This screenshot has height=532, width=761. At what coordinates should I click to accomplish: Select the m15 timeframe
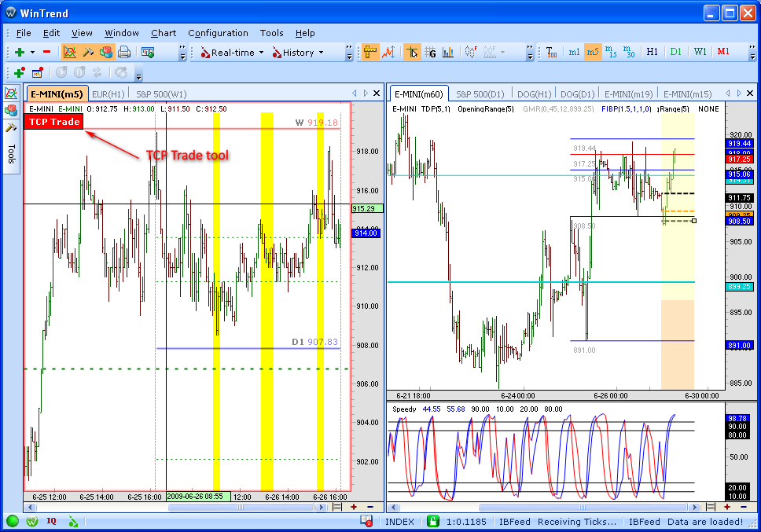click(611, 52)
